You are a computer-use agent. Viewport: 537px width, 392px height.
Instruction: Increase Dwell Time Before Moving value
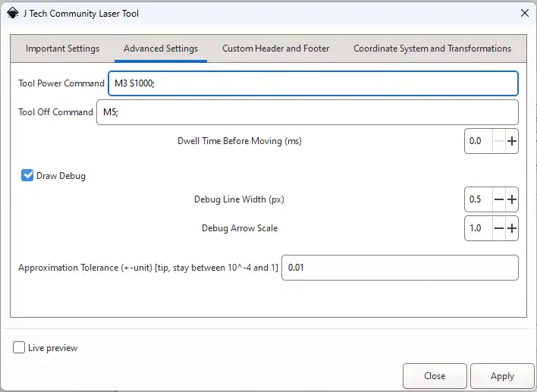coord(512,141)
